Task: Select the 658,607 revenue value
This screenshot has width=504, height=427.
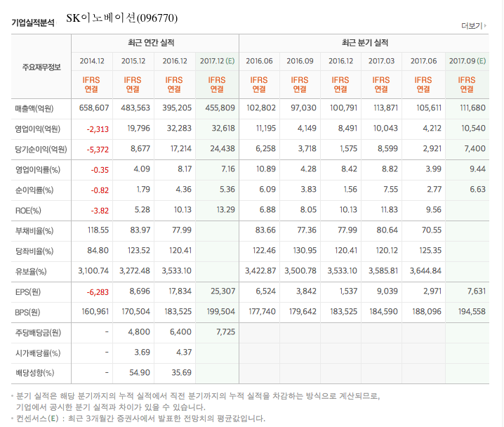Action: [94, 107]
